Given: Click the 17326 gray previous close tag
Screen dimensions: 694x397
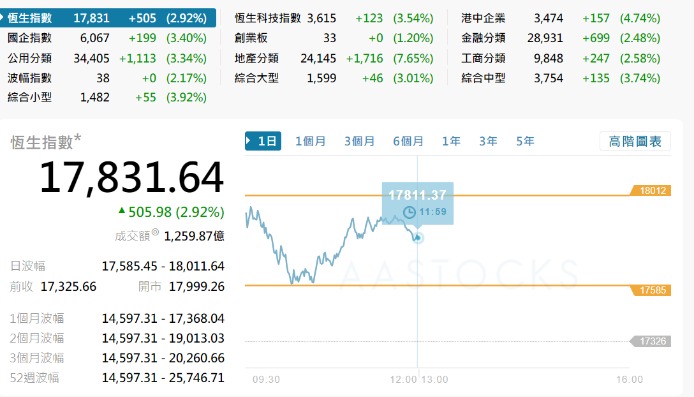Looking at the screenshot, I should [x=651, y=341].
